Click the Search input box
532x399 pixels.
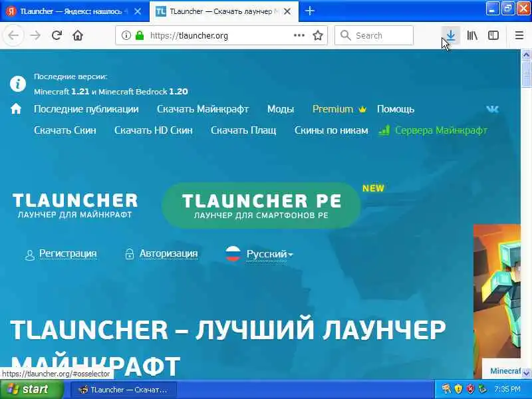point(374,35)
